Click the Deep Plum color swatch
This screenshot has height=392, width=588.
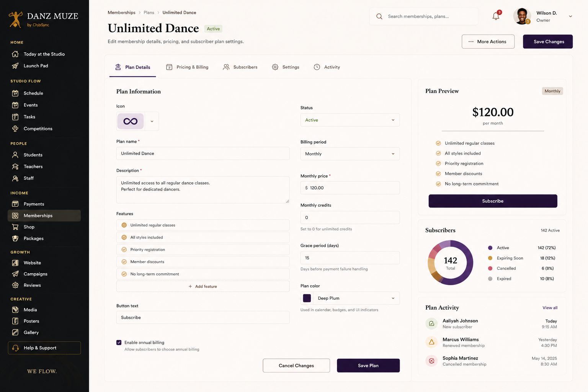307,298
